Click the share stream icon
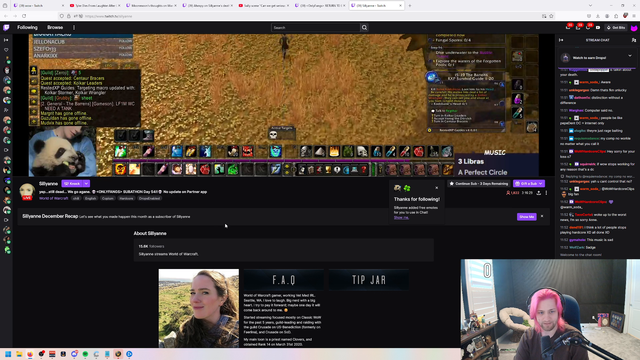 [539, 193]
